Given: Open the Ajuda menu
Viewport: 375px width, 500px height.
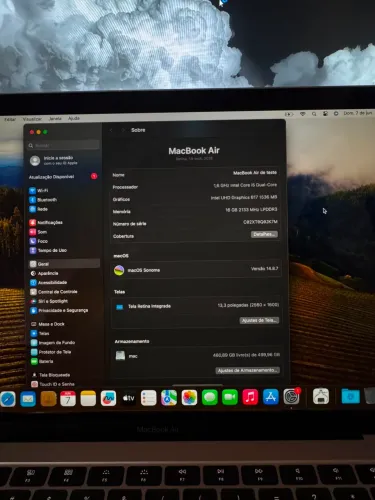Looking at the screenshot, I should (x=74, y=118).
